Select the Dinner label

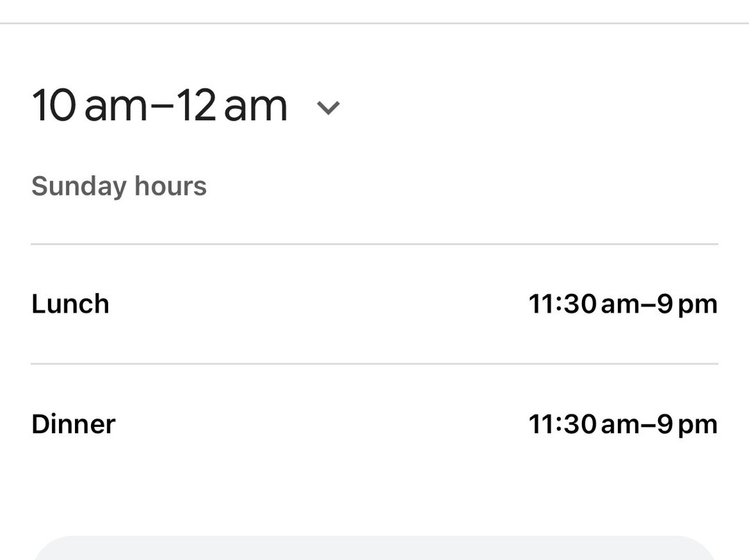pos(74,424)
